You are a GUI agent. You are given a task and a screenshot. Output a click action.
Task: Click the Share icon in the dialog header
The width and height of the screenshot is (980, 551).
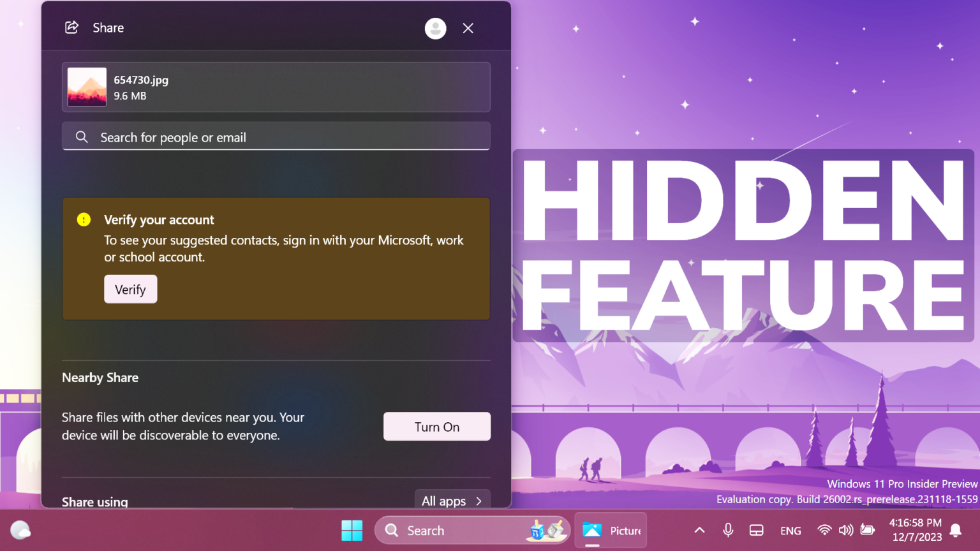pos(71,27)
